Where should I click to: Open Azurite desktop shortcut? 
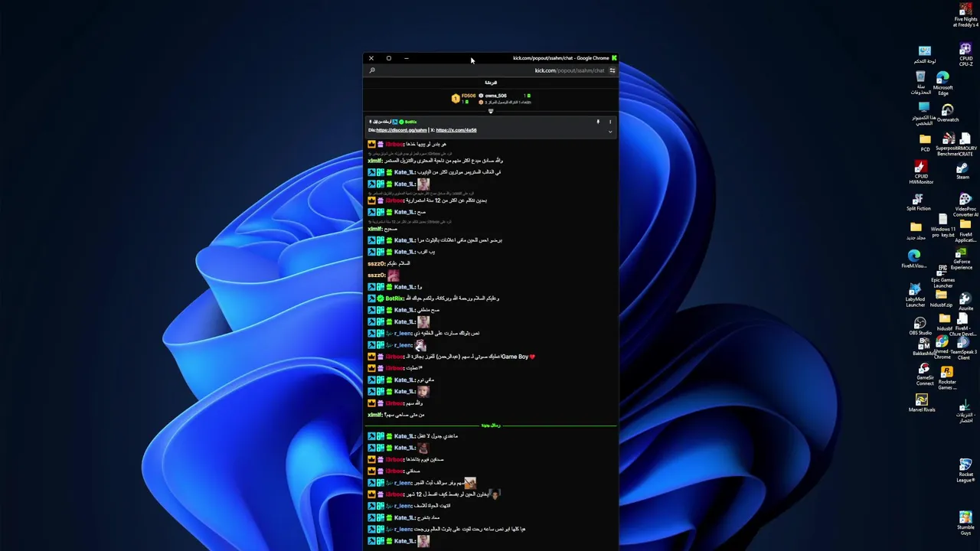[x=965, y=302]
